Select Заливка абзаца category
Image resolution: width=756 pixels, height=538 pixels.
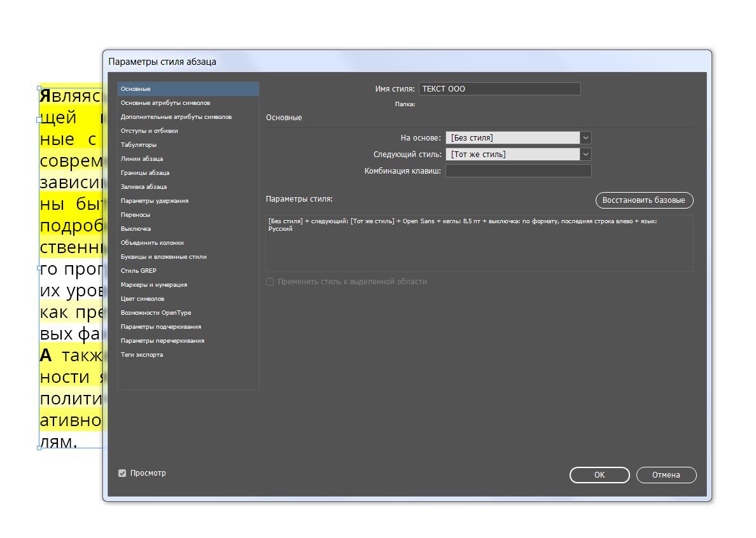(x=188, y=186)
